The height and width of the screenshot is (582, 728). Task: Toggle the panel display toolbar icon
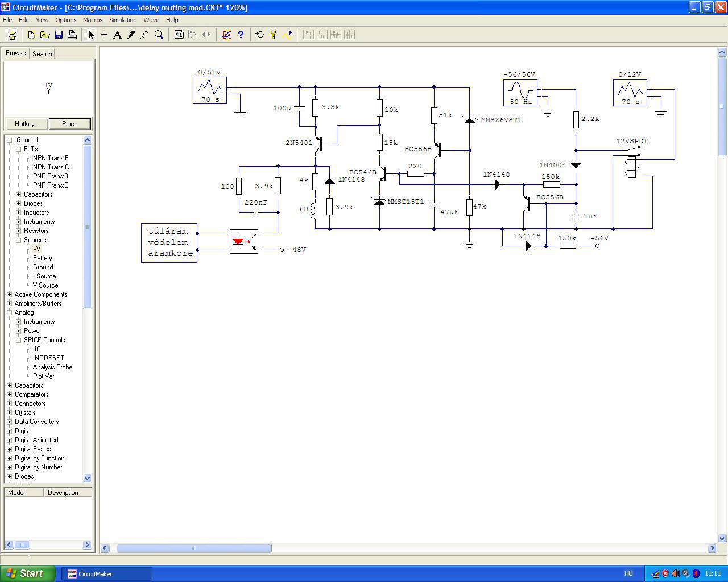click(11, 35)
